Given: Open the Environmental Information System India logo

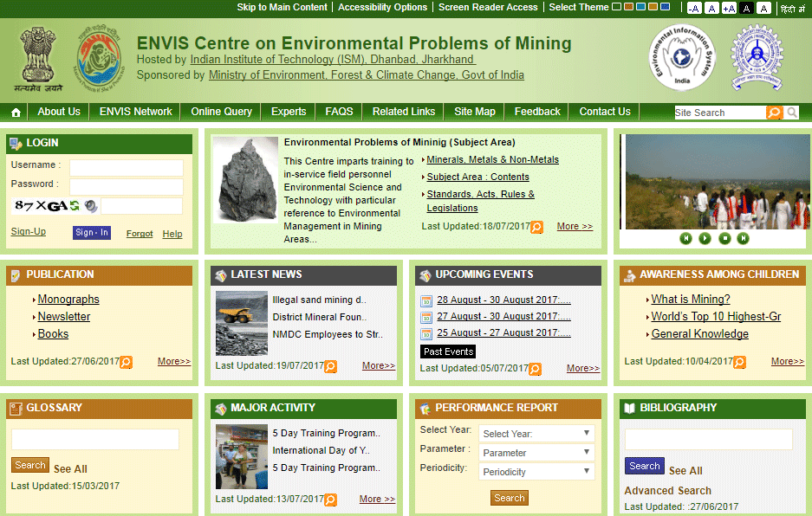Looking at the screenshot, I should tap(682, 57).
